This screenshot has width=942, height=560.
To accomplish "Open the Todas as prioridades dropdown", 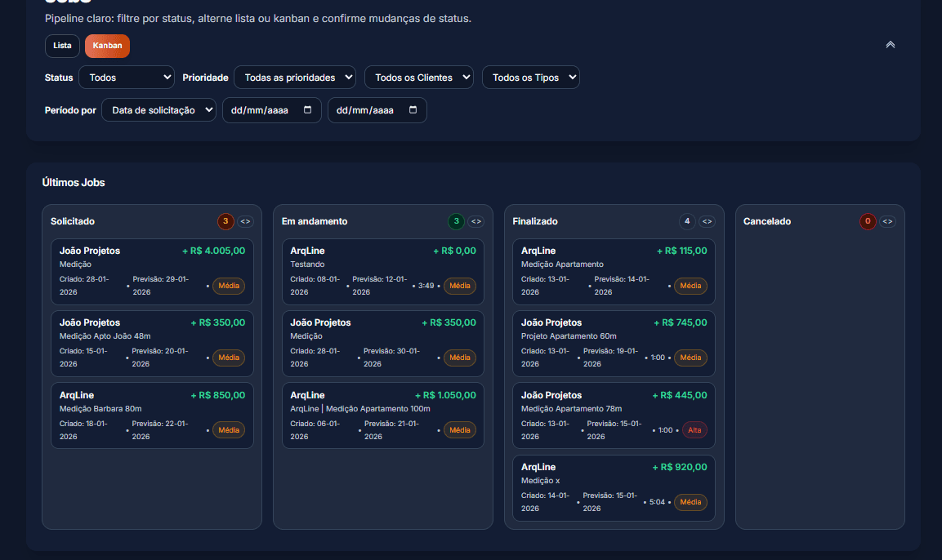I will pos(295,78).
